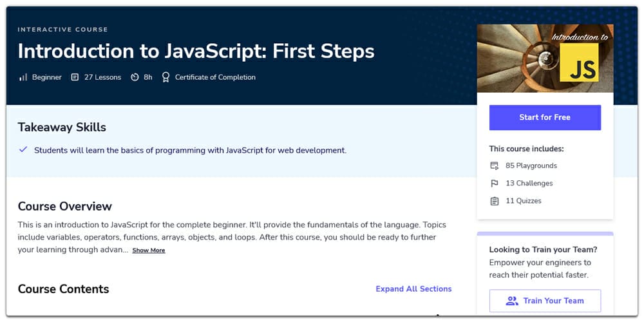
Task: Click the 11 Quizzes text
Action: point(524,201)
